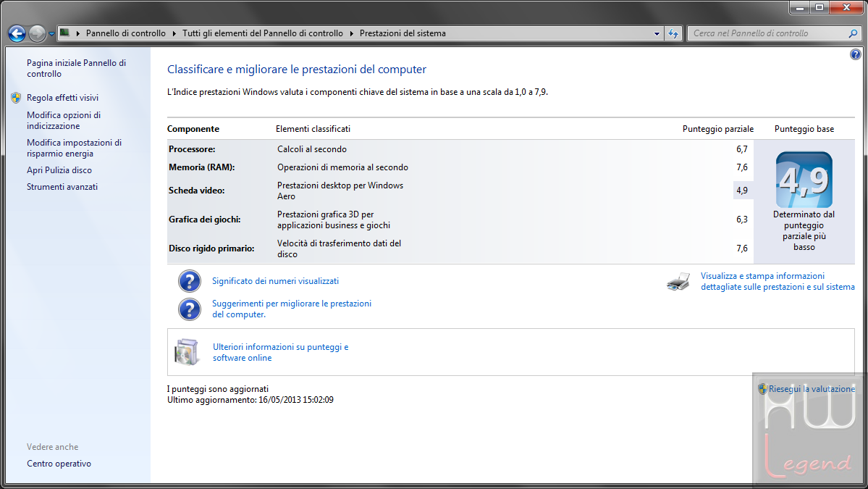This screenshot has height=489, width=868.
Task: Select Prestazioni del sistema breadcrumb
Action: tap(403, 33)
